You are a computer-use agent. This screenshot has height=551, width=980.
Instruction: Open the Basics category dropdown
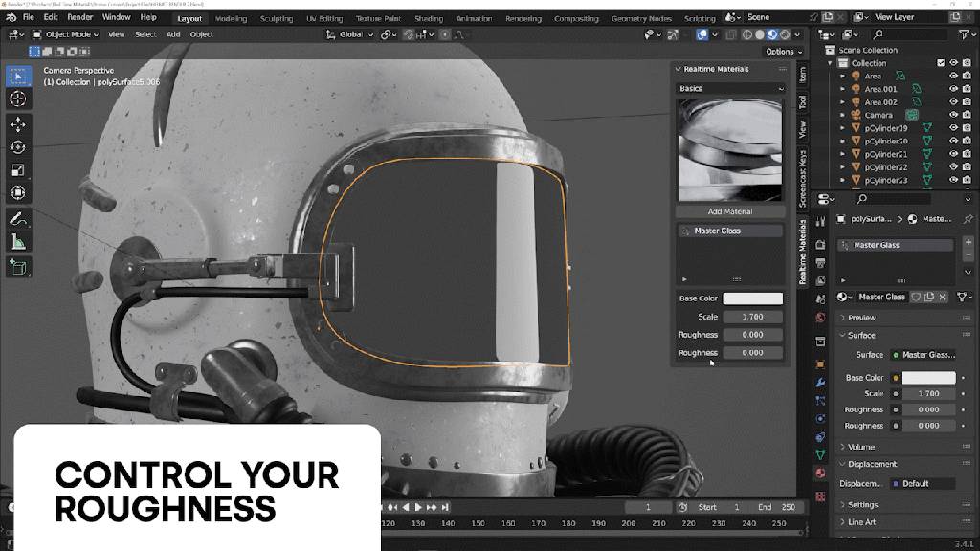(729, 88)
